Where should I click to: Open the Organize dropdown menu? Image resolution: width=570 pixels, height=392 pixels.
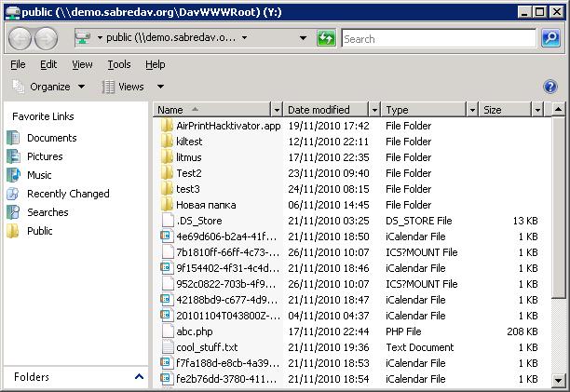click(48, 87)
